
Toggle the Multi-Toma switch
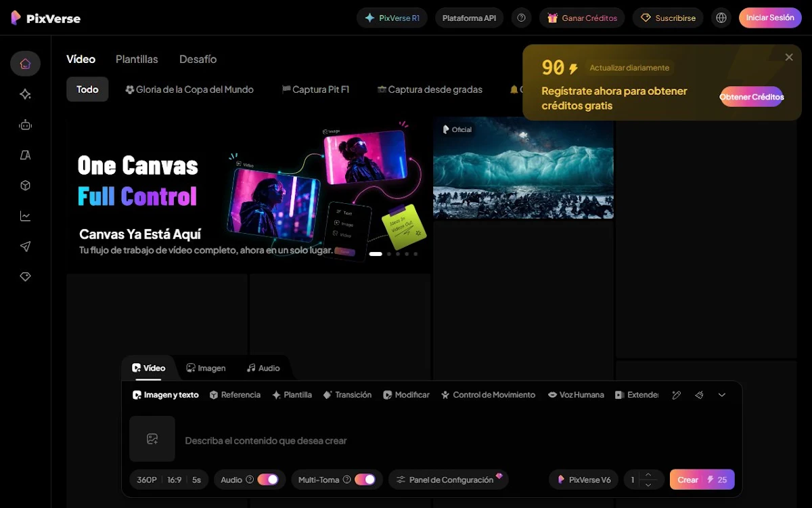pos(365,480)
